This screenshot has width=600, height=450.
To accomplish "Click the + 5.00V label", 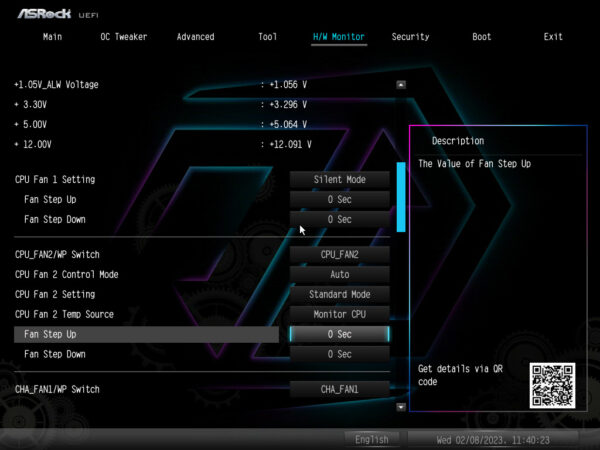I will (x=30, y=124).
